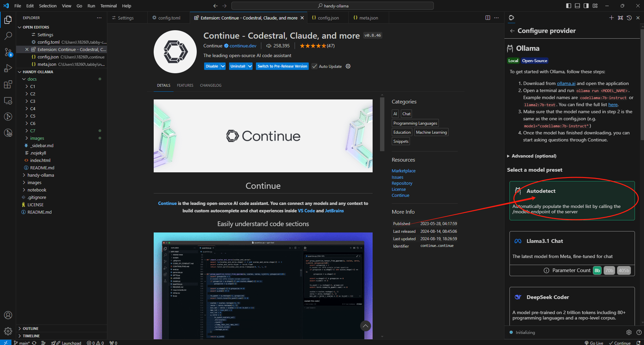Switch to the CHANGELOG tab
The height and width of the screenshot is (345, 644).
(211, 85)
